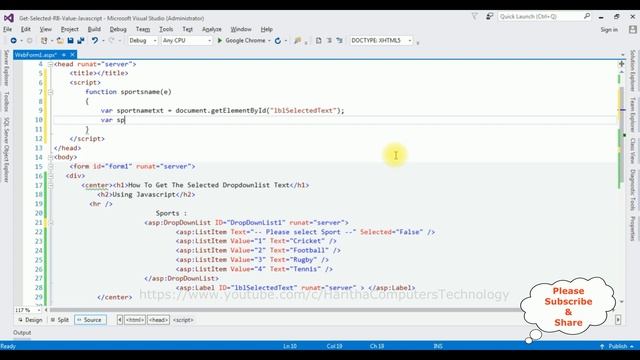640x360 pixels.
Task: Open the Build menu
Action: click(x=94, y=29)
